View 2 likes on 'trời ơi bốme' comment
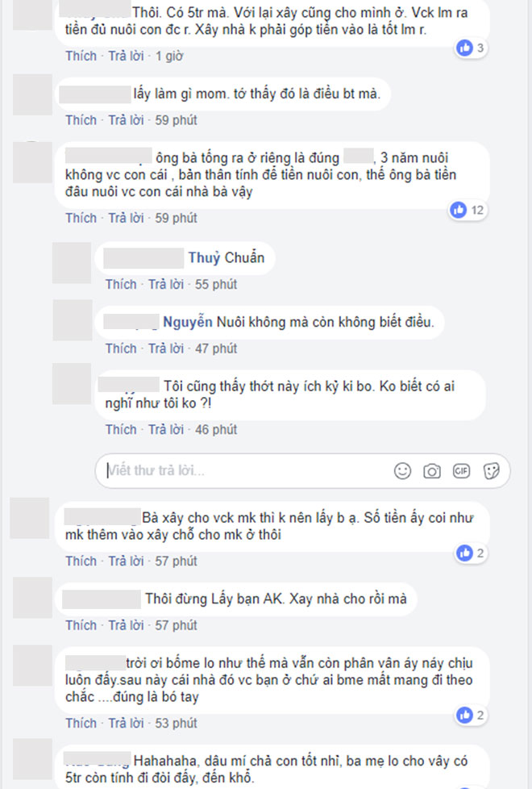 [472, 715]
